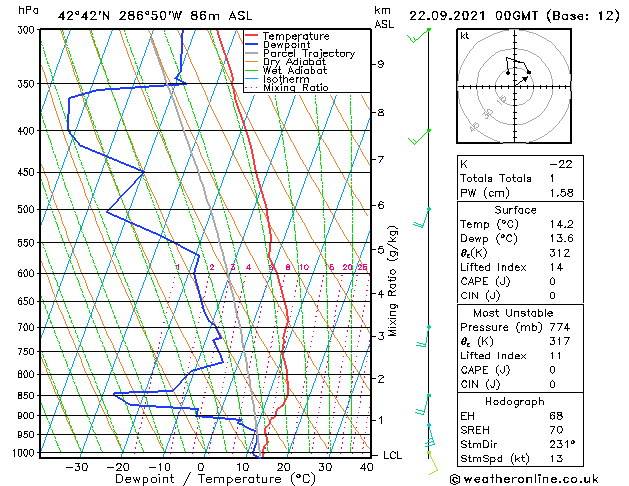Click the Hodograph table section header
629x486 pixels.
point(515,402)
